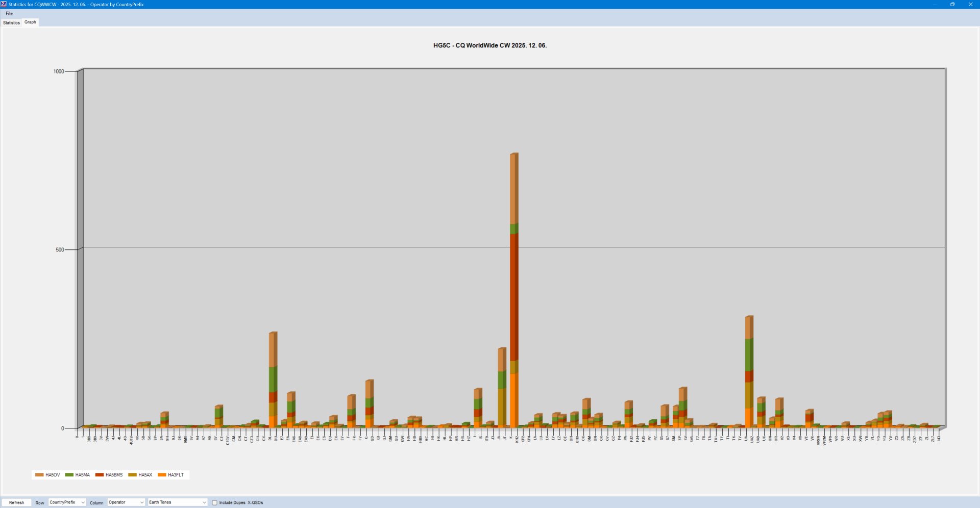Open the Column Operator dropdown
This screenshot has width=980, height=508.
[126, 502]
